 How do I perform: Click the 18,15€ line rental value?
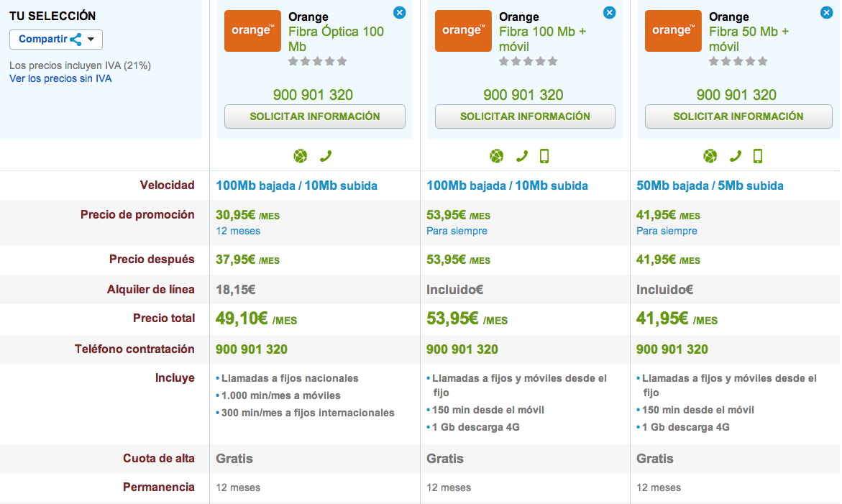pos(235,290)
